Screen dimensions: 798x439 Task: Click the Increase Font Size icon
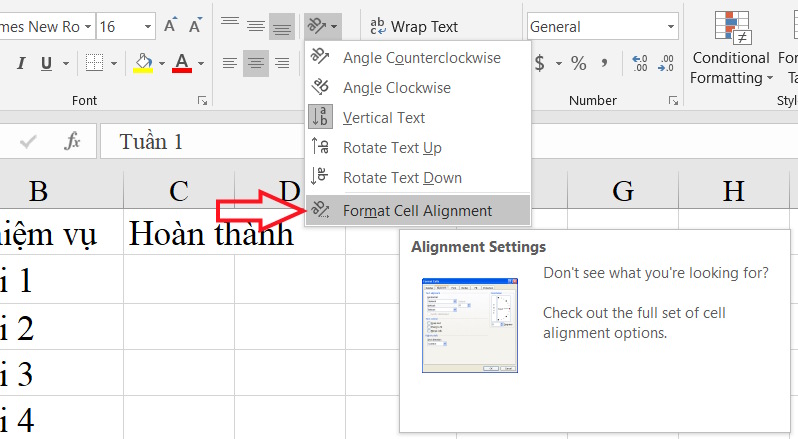pos(170,25)
